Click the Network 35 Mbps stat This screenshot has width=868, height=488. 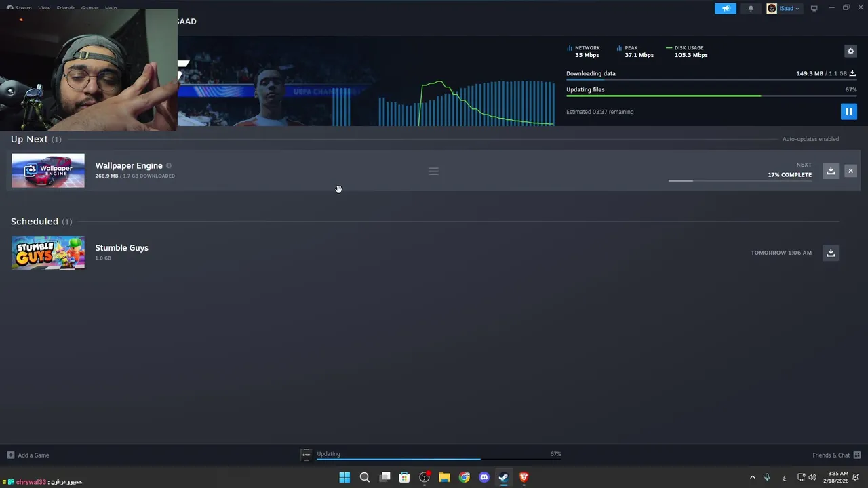coord(584,52)
